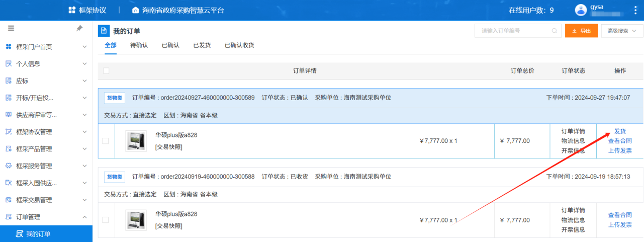This screenshot has height=242, width=644.
Task: Expand 个人信息 with its chevron
Action: [x=84, y=64]
